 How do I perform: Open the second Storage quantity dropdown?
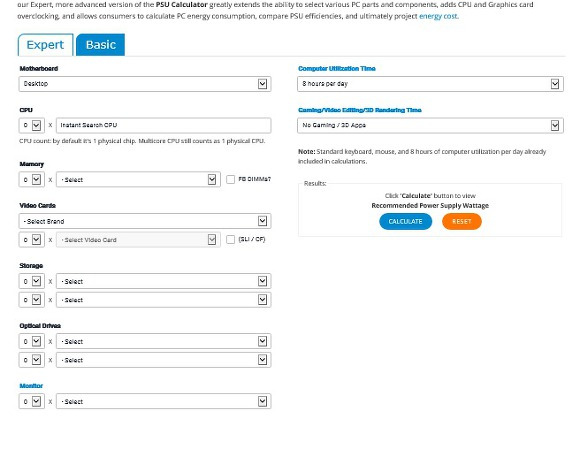32,300
